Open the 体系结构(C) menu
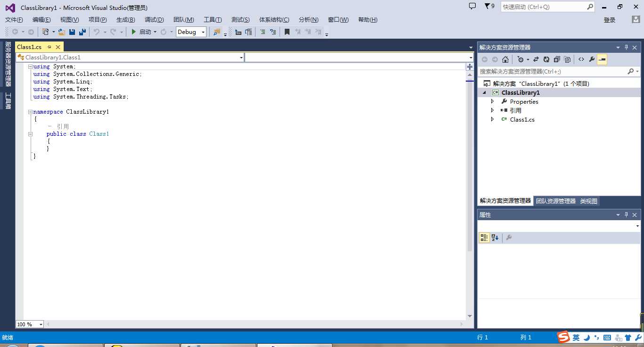Viewport: 644px width, 347px height. tap(274, 19)
